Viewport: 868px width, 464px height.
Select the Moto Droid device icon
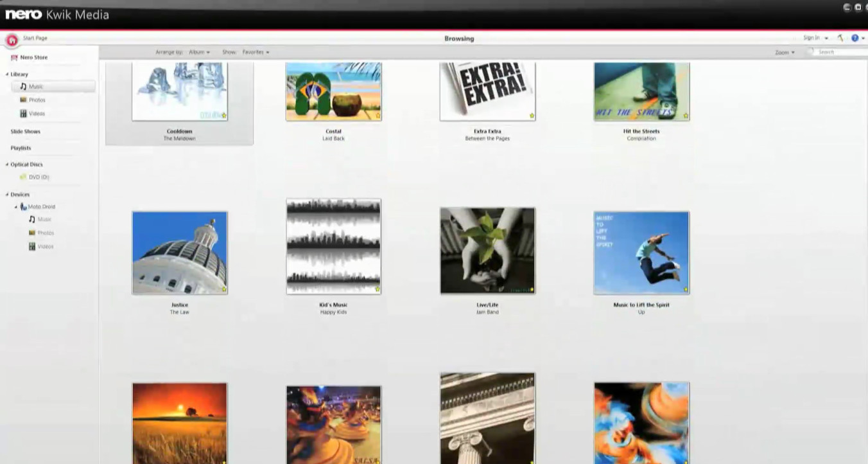coord(23,207)
